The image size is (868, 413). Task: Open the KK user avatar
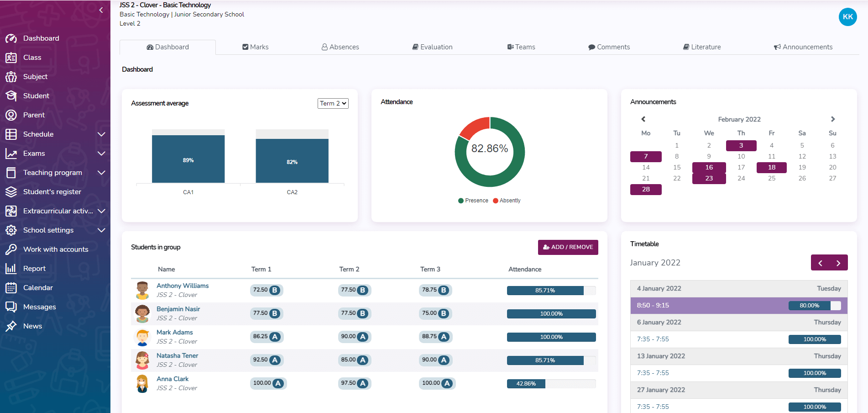coord(847,17)
